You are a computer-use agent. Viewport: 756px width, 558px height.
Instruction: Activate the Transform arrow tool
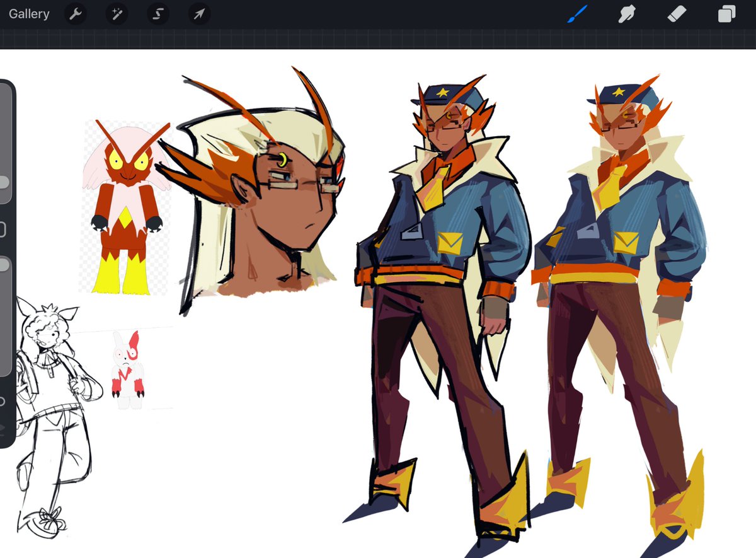pos(199,14)
